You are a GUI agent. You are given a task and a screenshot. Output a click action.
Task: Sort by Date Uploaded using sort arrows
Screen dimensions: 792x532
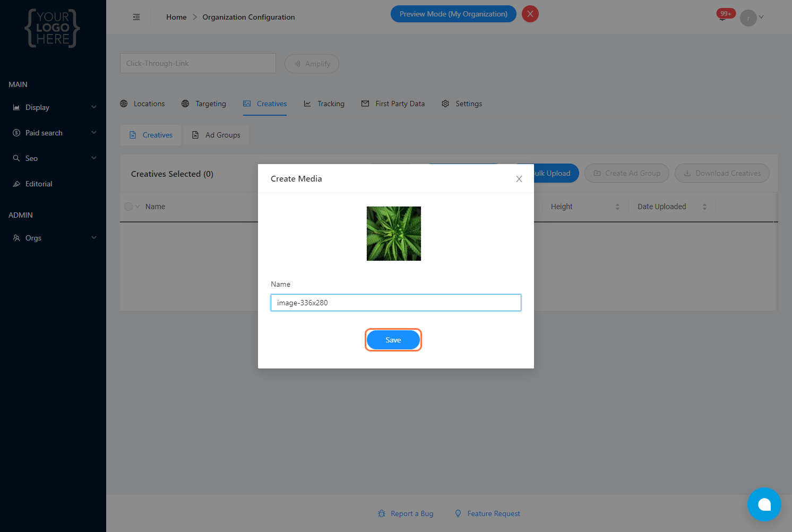coord(704,207)
